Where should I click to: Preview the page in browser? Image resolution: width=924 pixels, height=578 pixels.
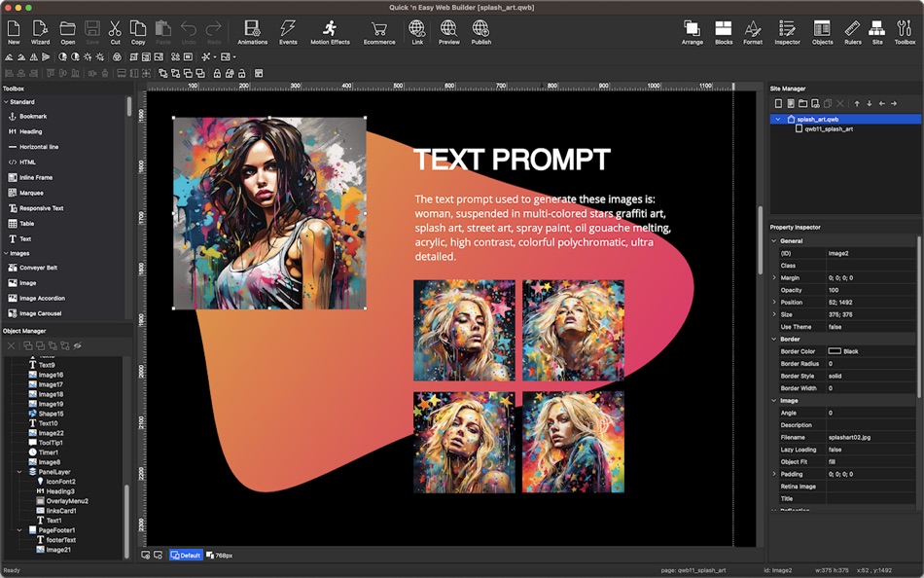pyautogui.click(x=448, y=32)
